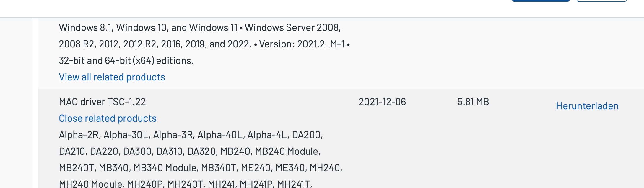This screenshot has width=644, height=188.
Task: Click the 32-bit and 64-bit editions line
Action: (x=126, y=61)
